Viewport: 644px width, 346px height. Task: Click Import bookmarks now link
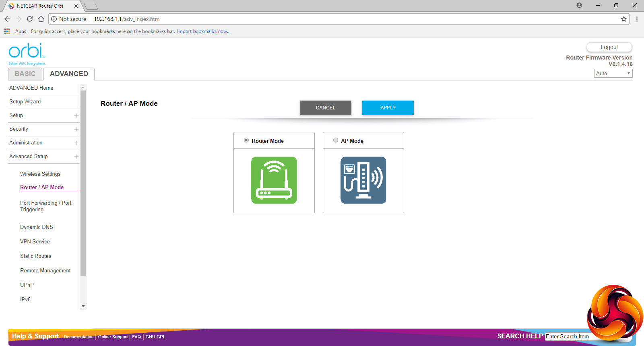[204, 31]
